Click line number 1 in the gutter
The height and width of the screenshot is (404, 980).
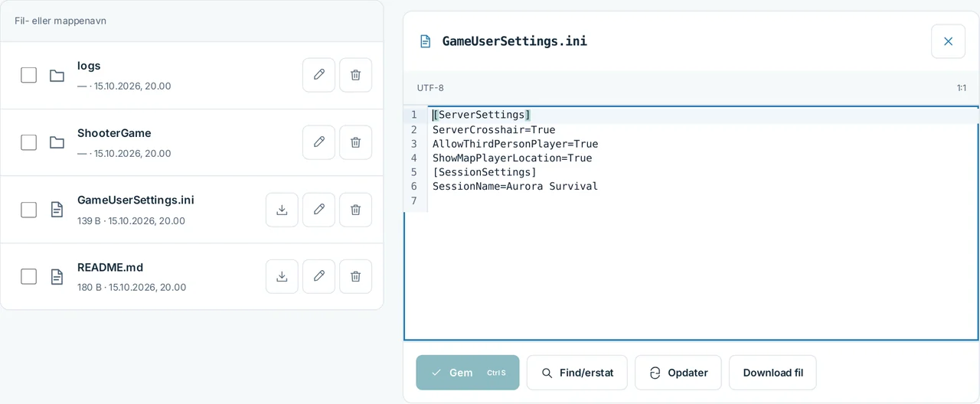pos(414,115)
